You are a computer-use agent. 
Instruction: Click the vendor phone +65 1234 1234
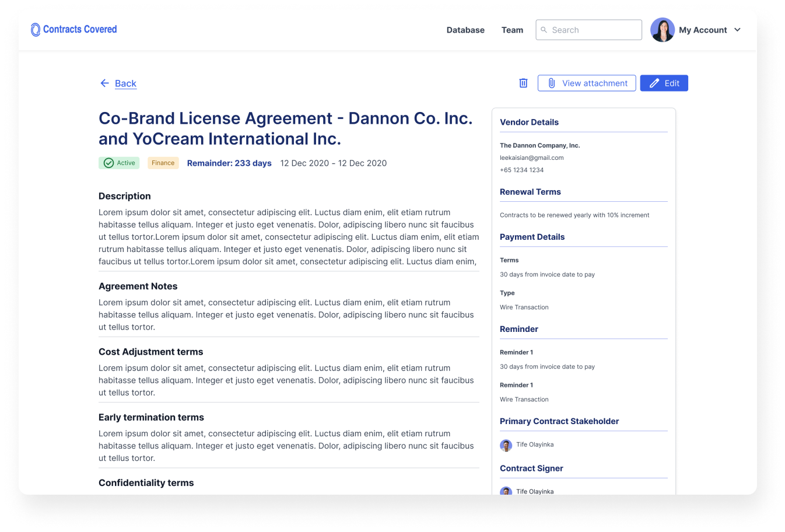[522, 170]
